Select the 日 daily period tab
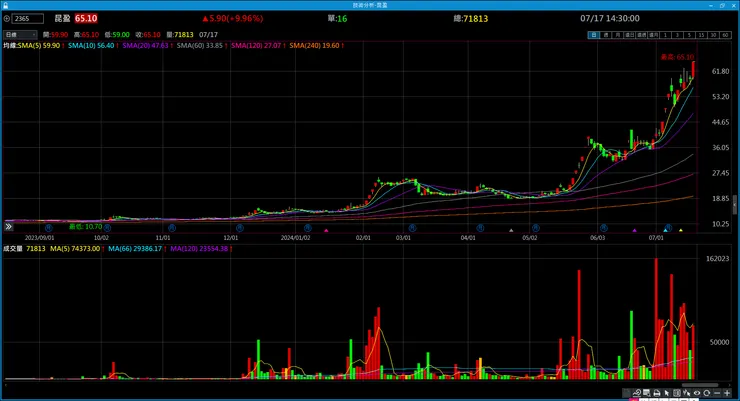The width and height of the screenshot is (740, 401). [x=594, y=35]
